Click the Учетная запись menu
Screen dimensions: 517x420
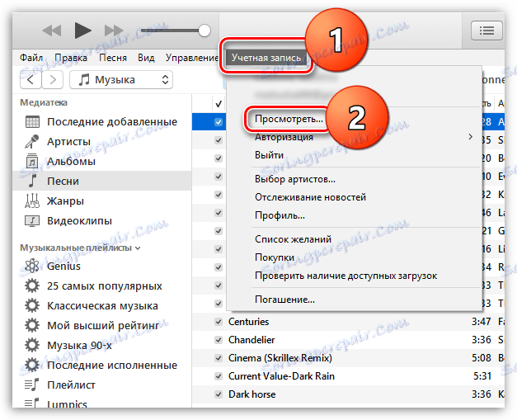[266, 58]
